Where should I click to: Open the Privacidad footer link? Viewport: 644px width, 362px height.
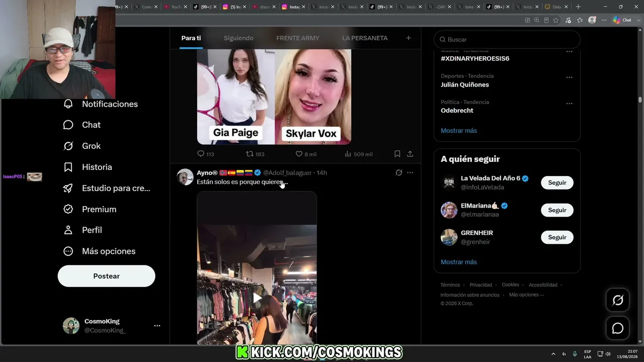click(481, 285)
